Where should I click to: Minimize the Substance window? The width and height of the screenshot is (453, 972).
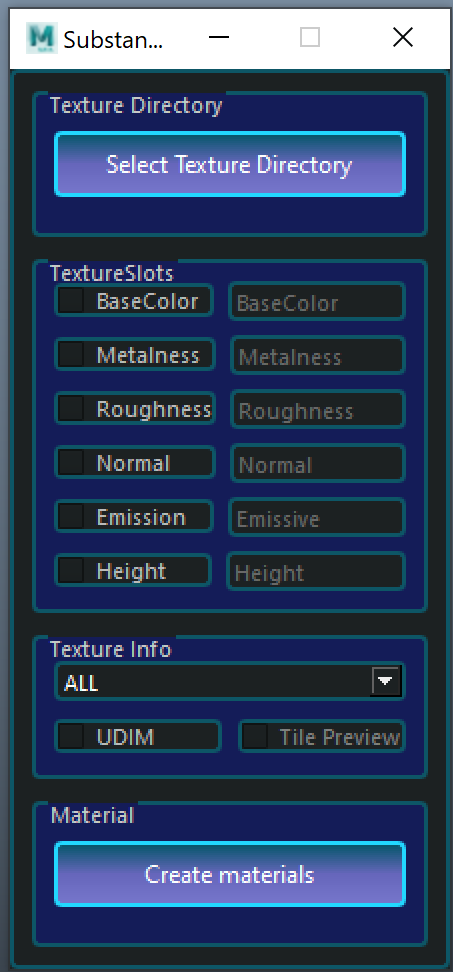tap(219, 38)
